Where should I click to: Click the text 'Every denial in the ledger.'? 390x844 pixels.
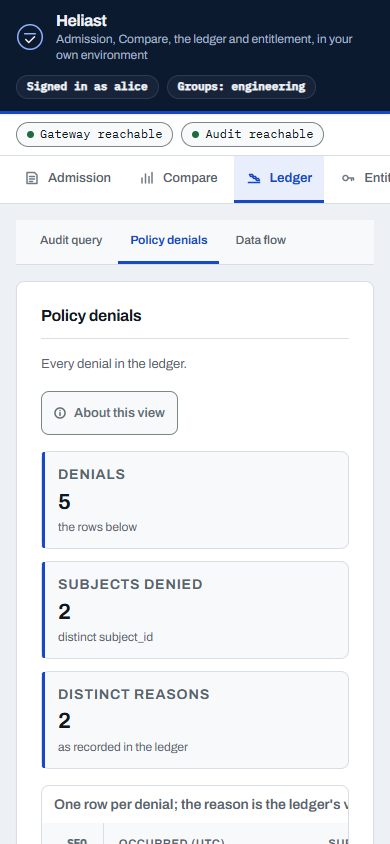(114, 364)
